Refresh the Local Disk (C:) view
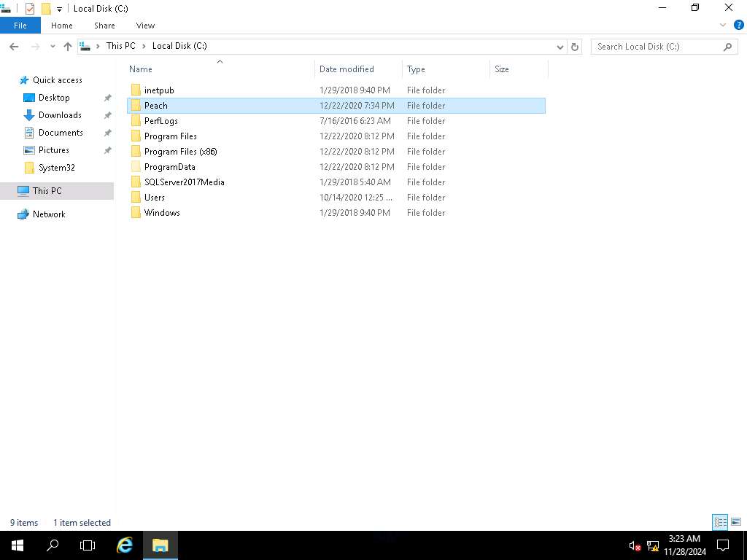Screen dimensions: 747x560 coord(575,47)
